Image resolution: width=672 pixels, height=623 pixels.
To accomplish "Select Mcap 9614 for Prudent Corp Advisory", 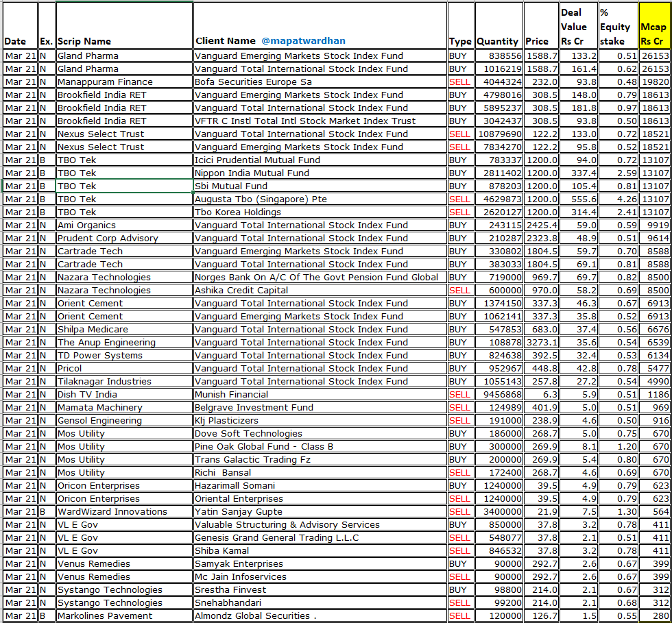I will point(655,238).
